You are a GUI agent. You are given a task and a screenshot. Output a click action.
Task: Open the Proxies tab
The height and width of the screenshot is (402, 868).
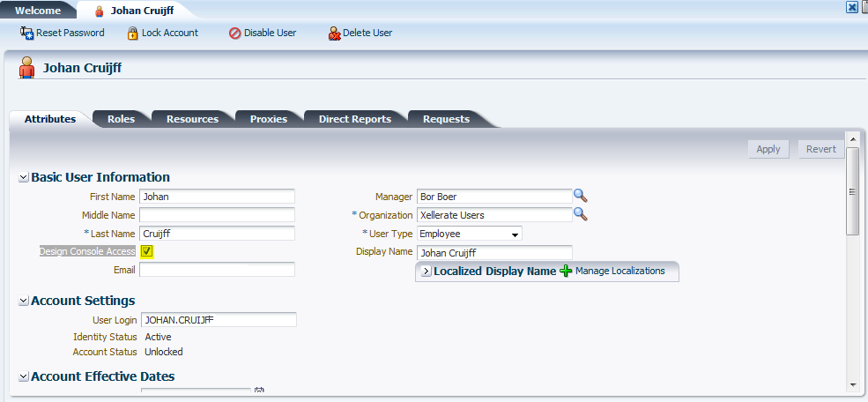(269, 119)
